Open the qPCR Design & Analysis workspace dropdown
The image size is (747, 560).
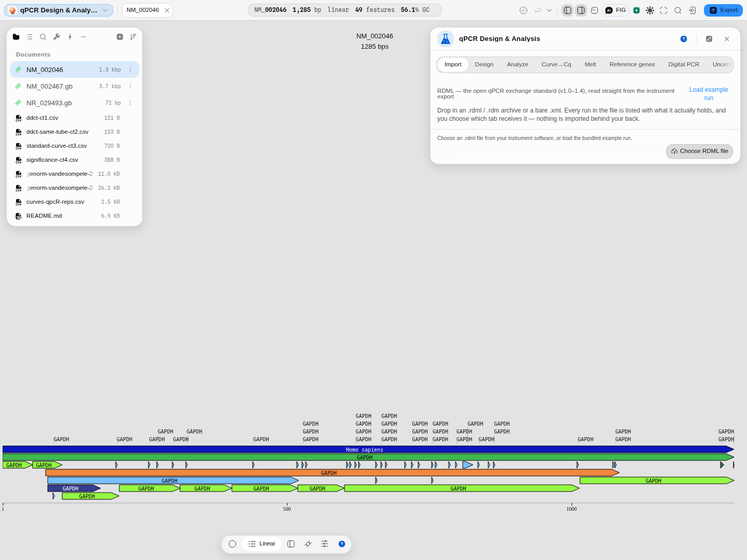point(59,10)
